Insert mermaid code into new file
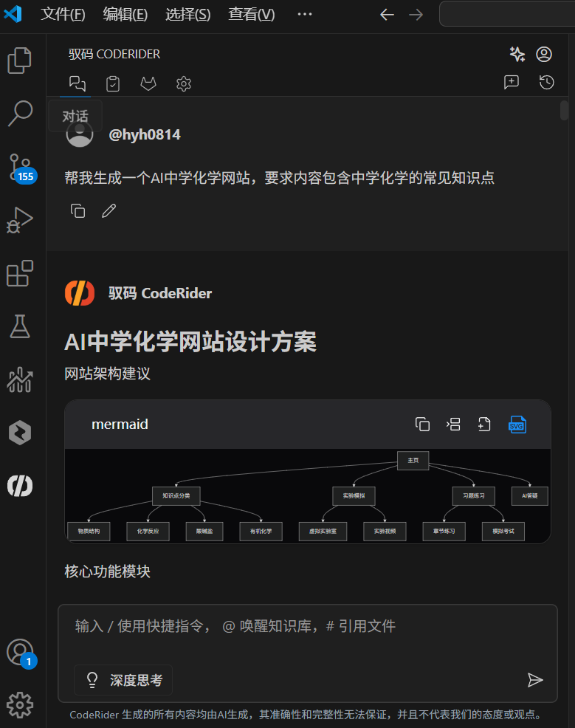This screenshot has width=575, height=728. [484, 425]
